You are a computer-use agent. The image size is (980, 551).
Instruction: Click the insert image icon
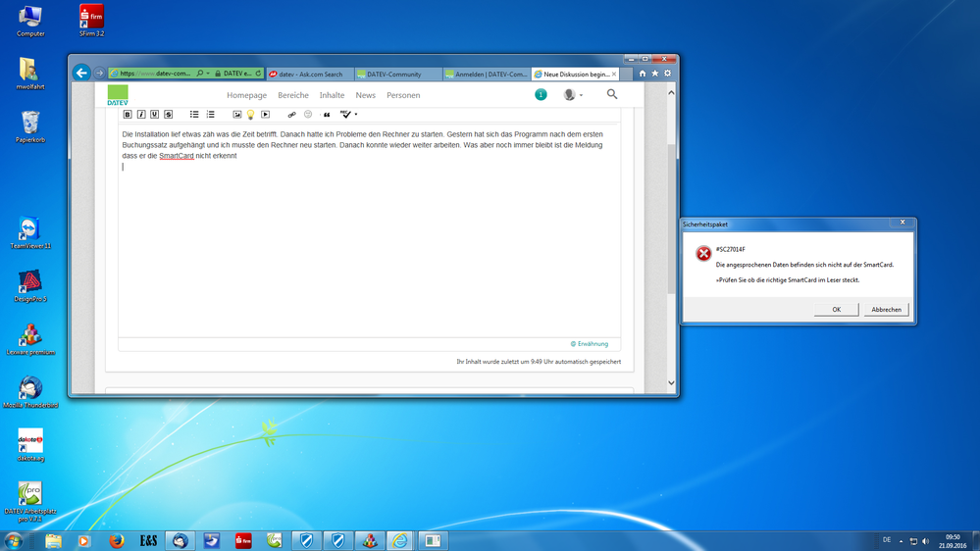click(x=237, y=115)
